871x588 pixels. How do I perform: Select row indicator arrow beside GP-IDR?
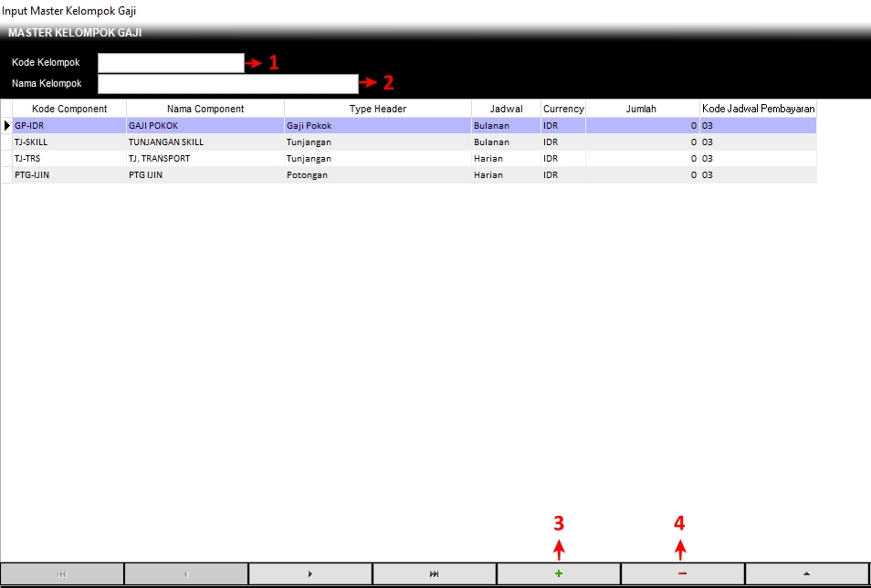[7, 126]
